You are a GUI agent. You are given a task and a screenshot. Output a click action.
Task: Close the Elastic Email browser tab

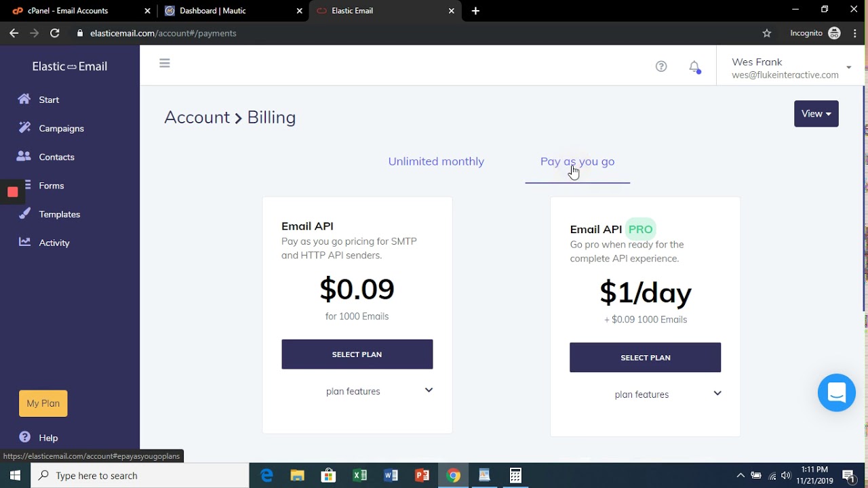point(452,11)
